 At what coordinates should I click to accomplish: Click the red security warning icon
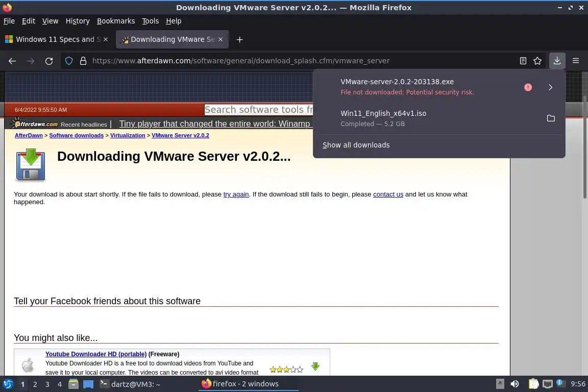point(528,87)
